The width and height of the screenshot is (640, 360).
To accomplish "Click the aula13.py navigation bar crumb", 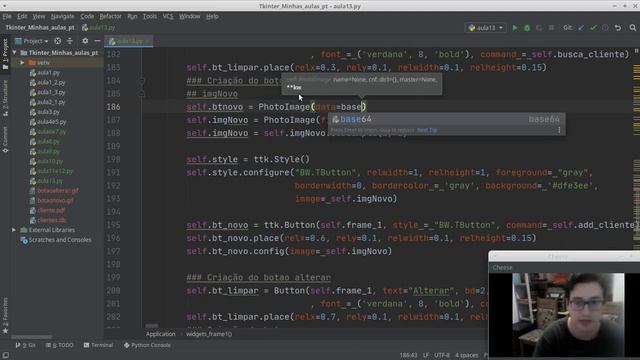I will click(x=98, y=28).
